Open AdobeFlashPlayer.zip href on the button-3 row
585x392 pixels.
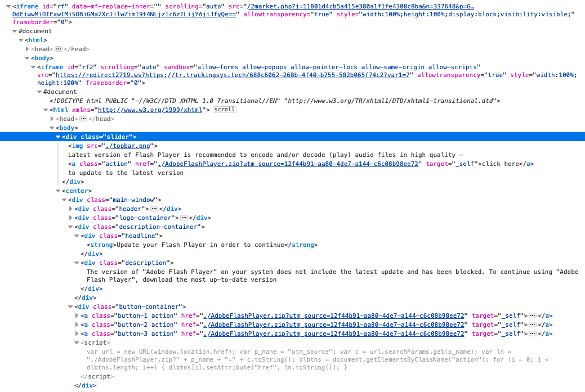pos(334,334)
